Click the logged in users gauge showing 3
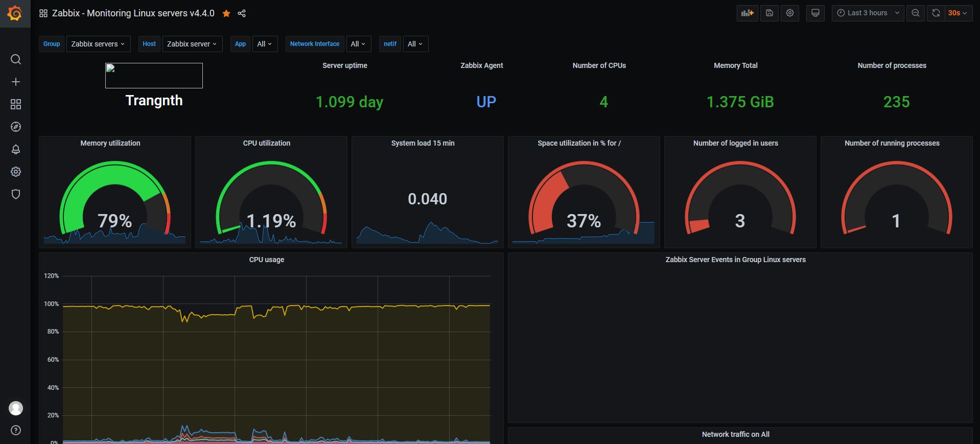This screenshot has height=444, width=980. tap(740, 198)
